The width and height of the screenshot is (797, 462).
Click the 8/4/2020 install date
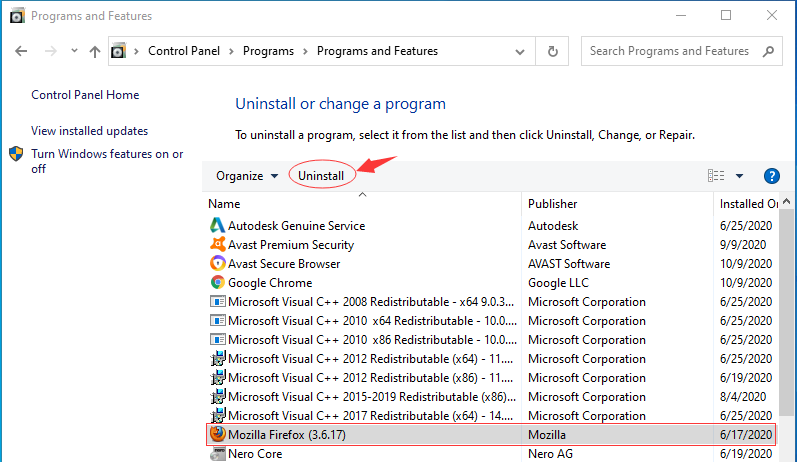click(743, 397)
